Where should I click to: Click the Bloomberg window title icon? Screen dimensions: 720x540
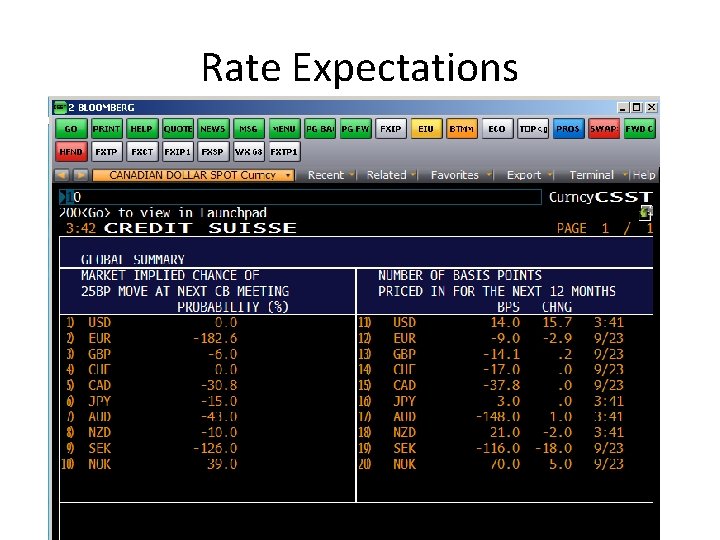coord(60,107)
